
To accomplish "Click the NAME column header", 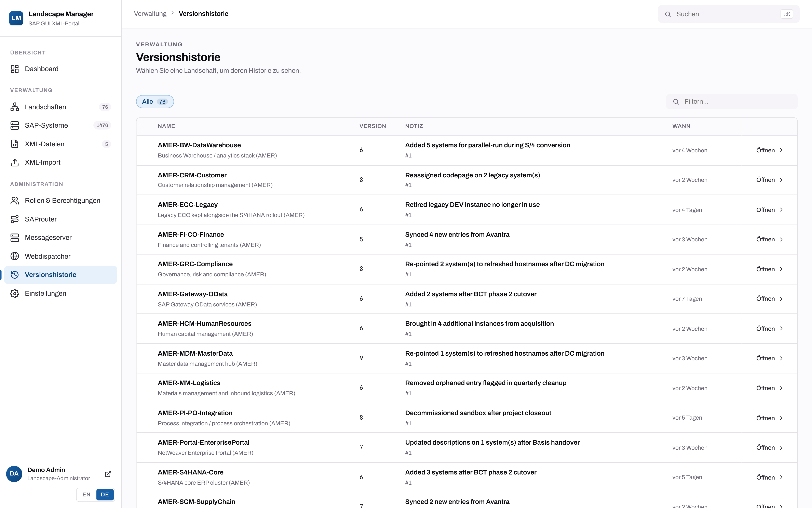I will point(166,126).
